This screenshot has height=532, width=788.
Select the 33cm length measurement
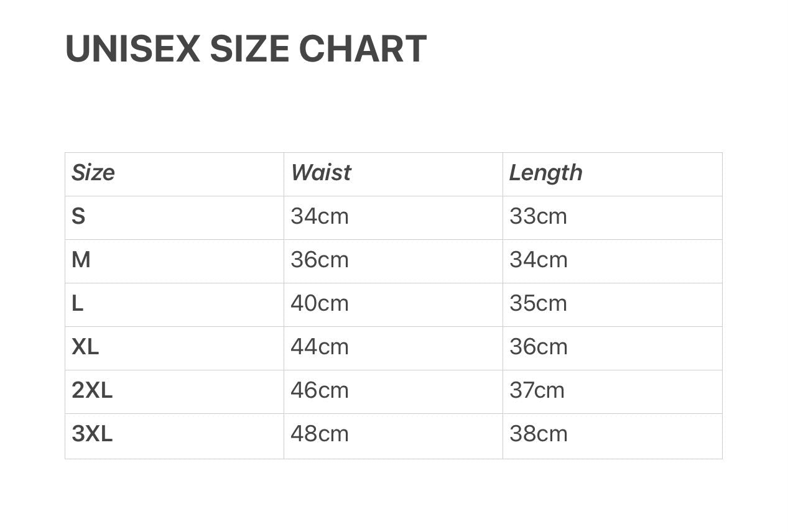(538, 216)
